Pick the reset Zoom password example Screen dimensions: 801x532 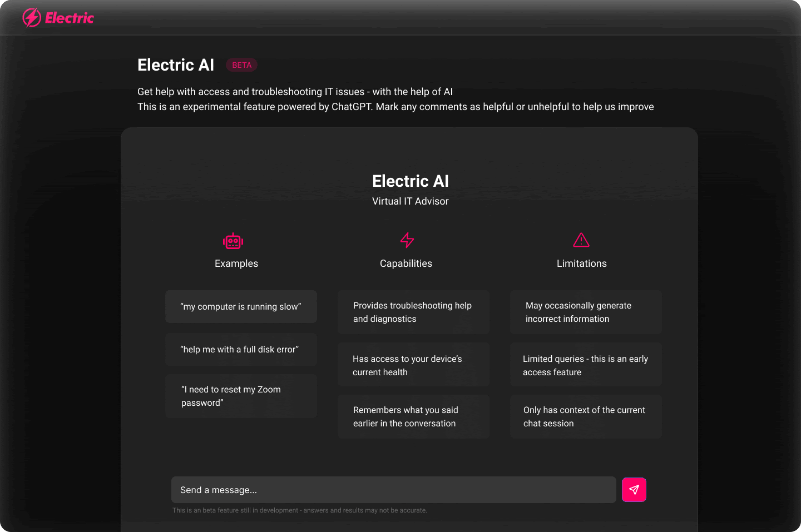point(241,396)
